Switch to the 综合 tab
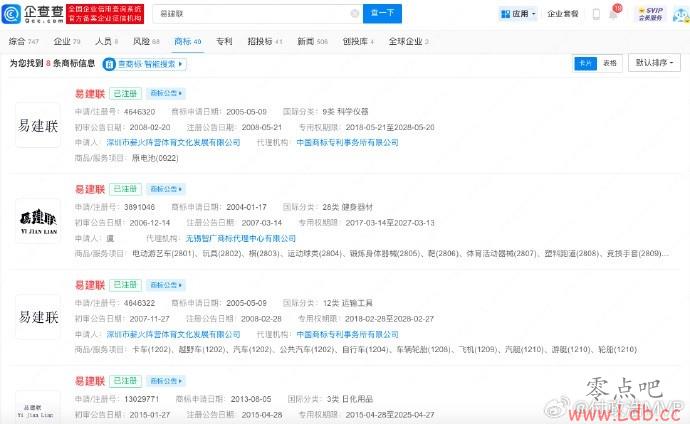 coord(24,41)
